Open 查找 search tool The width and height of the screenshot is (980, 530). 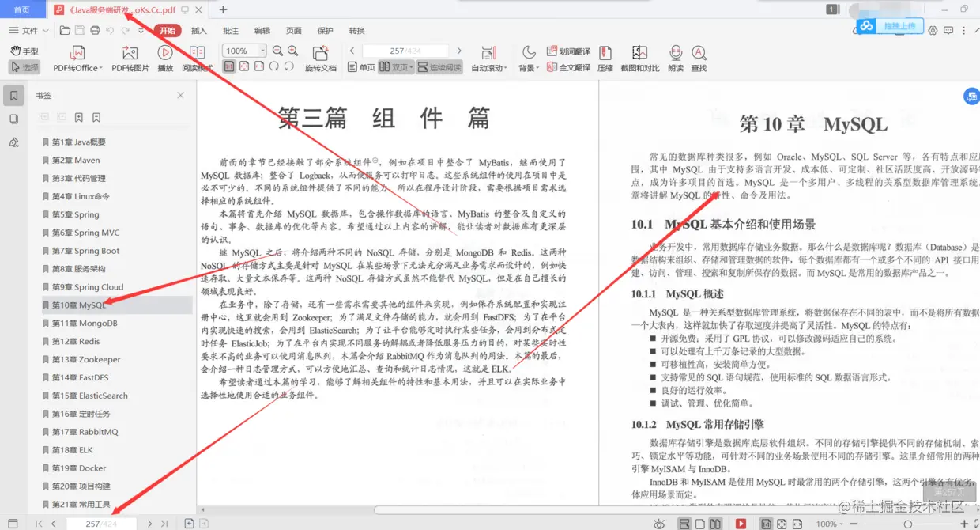(x=699, y=59)
